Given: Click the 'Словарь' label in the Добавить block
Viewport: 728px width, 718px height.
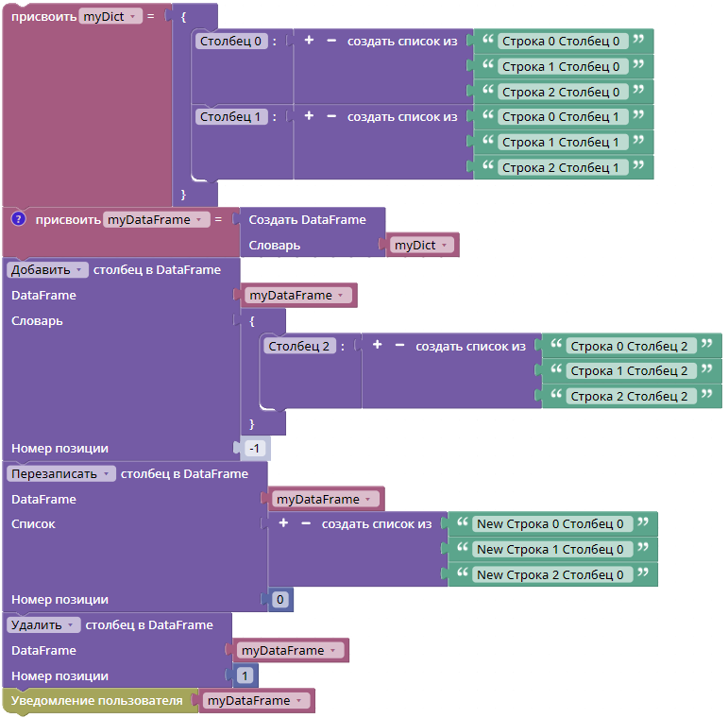Looking at the screenshot, I should (37, 321).
